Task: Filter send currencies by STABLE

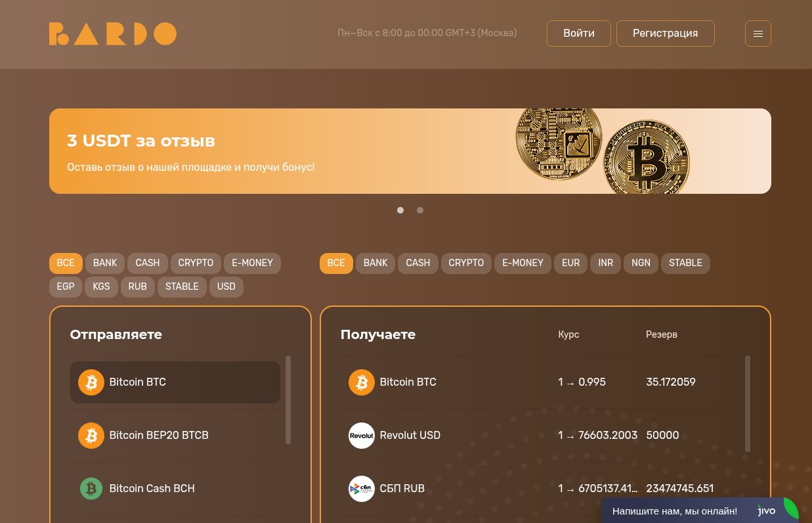Action: 182,287
